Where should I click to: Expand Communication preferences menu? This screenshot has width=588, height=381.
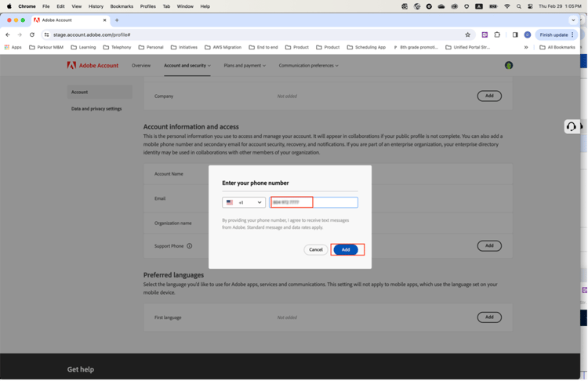tap(308, 66)
